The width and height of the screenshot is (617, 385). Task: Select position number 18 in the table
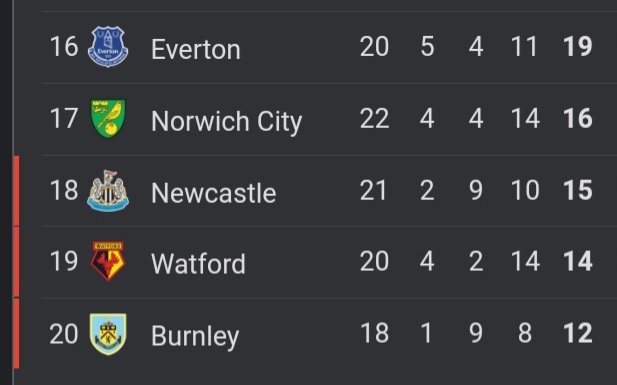pyautogui.click(x=64, y=191)
